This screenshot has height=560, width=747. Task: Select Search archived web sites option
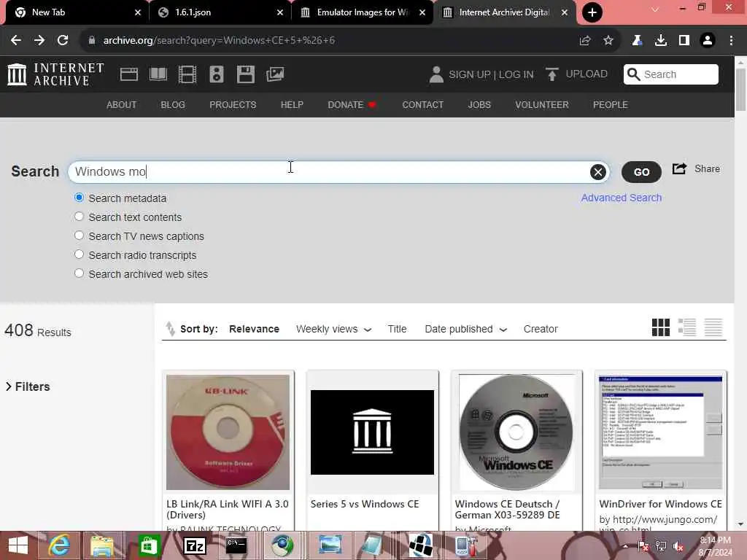click(x=79, y=273)
